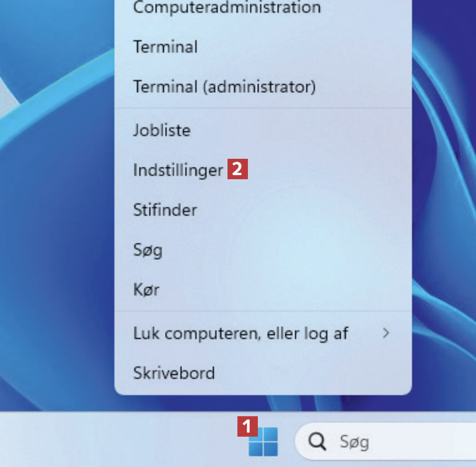Open Computeradministration from the menu
The width and height of the screenshot is (476, 467).
click(263, 8)
